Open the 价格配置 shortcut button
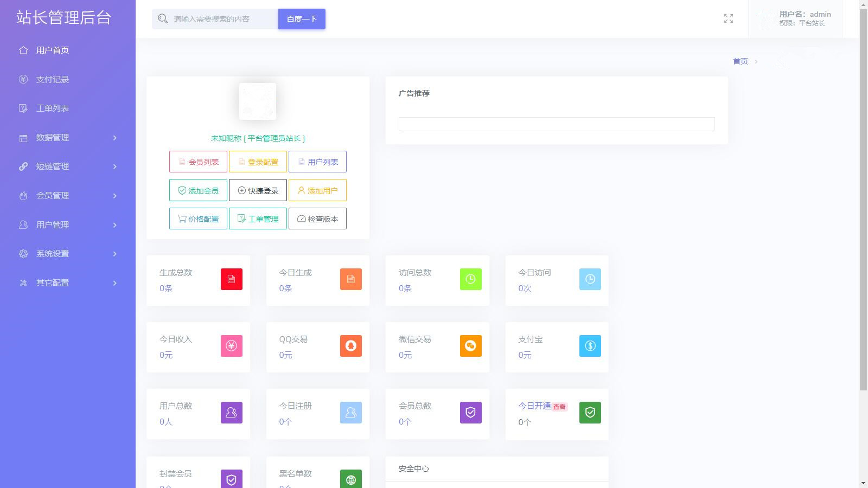Image resolution: width=868 pixels, height=488 pixels. point(198,219)
